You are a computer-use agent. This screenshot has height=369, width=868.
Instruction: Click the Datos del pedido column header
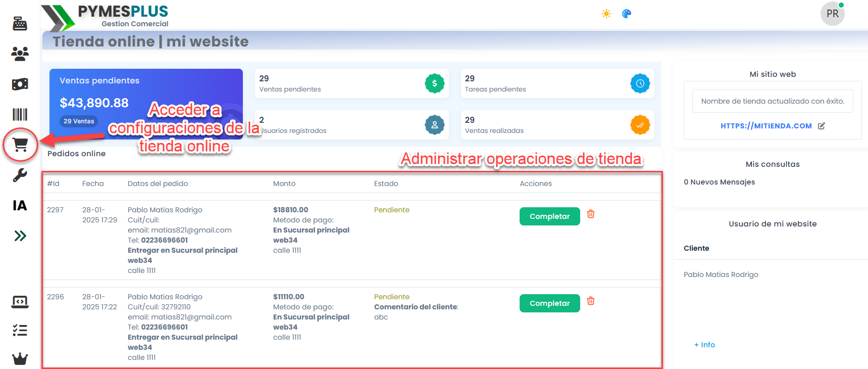pos(158,183)
